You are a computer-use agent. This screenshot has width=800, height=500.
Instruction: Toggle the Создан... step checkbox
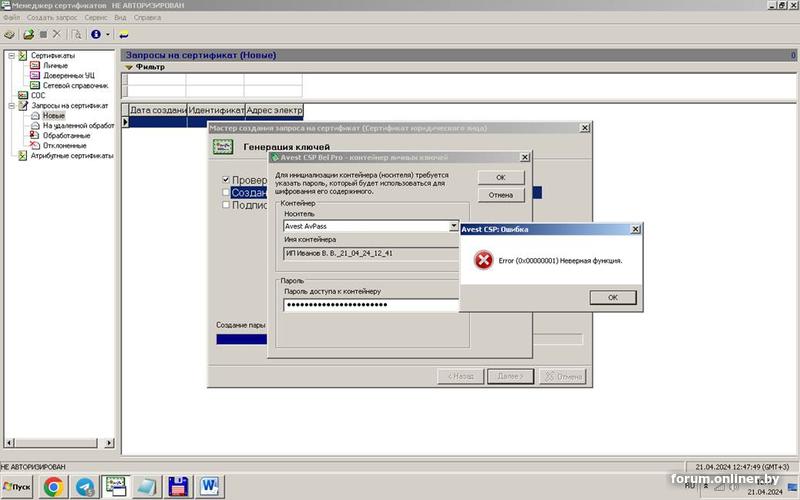pos(226,192)
